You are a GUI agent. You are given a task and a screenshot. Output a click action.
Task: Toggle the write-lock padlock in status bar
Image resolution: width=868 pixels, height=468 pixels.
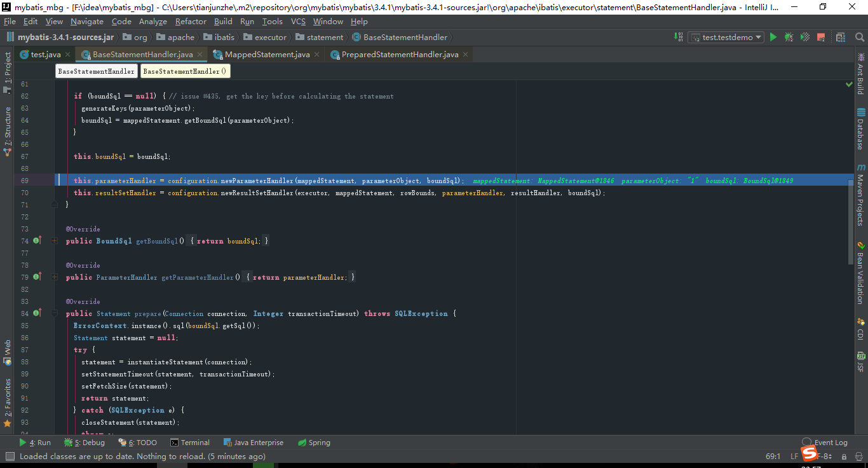[844, 457]
